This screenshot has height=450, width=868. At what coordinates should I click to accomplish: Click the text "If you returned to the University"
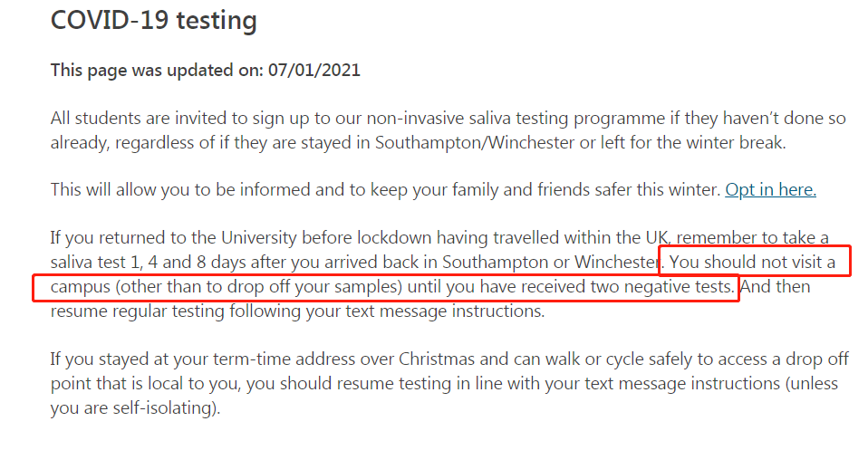click(x=169, y=239)
